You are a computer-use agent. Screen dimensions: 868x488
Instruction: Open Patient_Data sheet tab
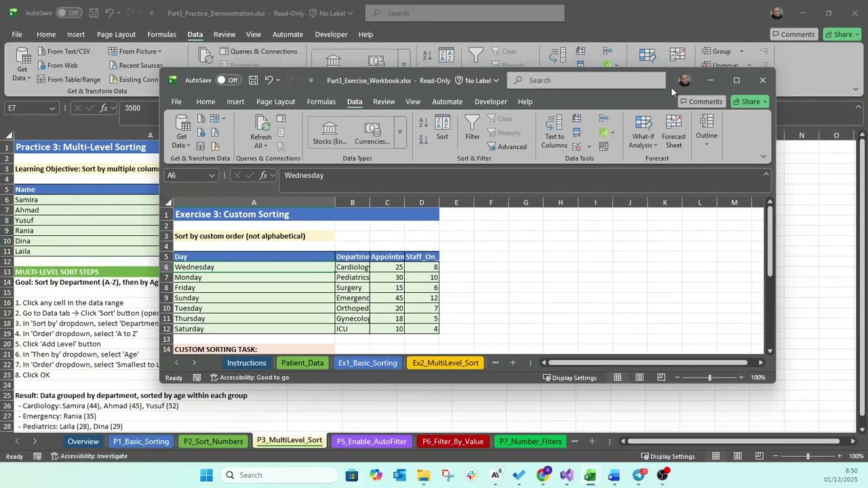pyautogui.click(x=302, y=363)
